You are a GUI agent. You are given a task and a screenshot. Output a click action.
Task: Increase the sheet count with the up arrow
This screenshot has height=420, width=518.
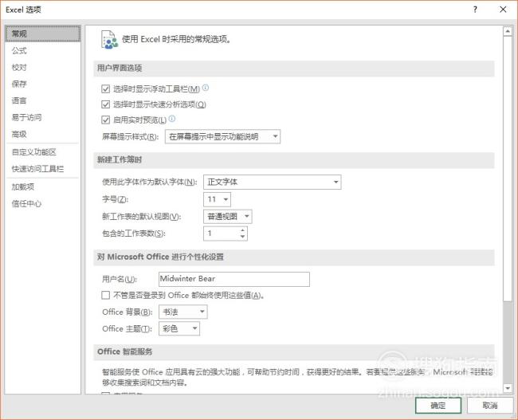click(243, 230)
